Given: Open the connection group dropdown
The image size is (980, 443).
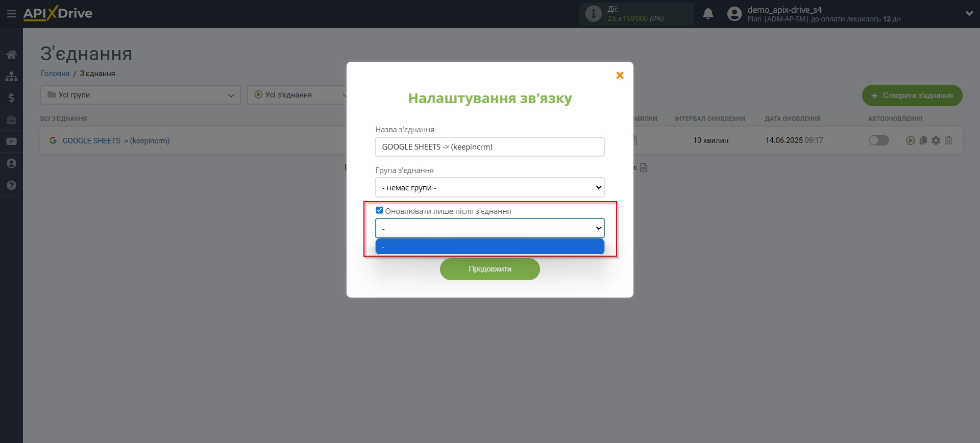Looking at the screenshot, I should tap(490, 188).
